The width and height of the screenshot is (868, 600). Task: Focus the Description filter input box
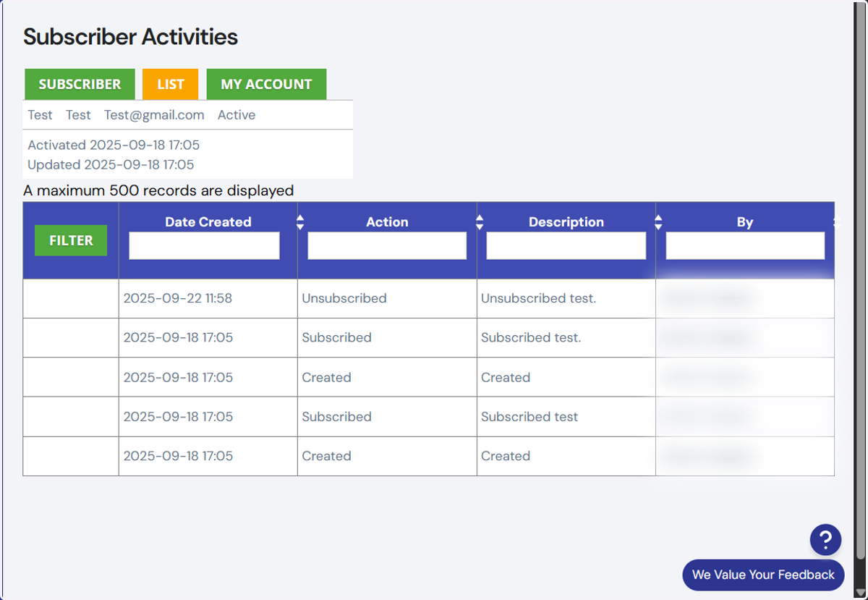566,245
